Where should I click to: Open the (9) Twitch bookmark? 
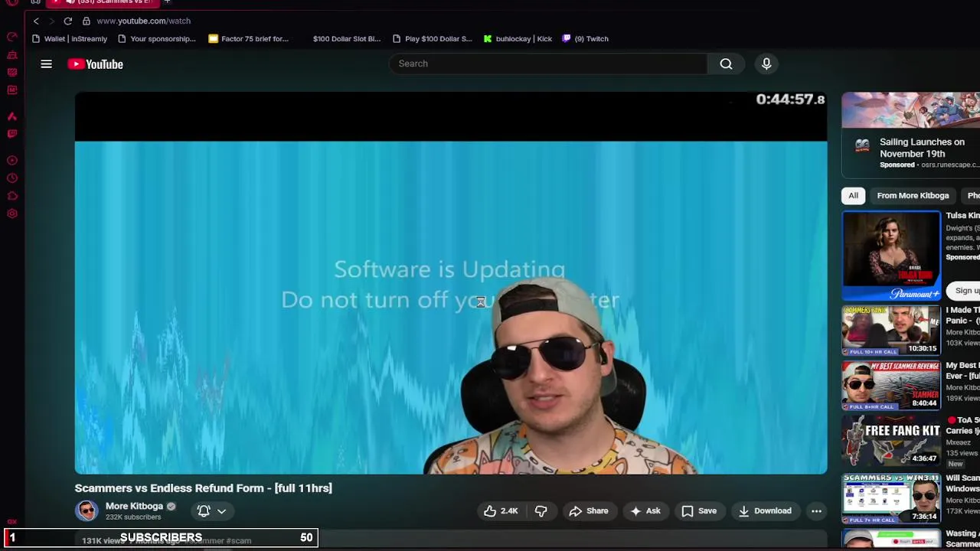(x=586, y=39)
